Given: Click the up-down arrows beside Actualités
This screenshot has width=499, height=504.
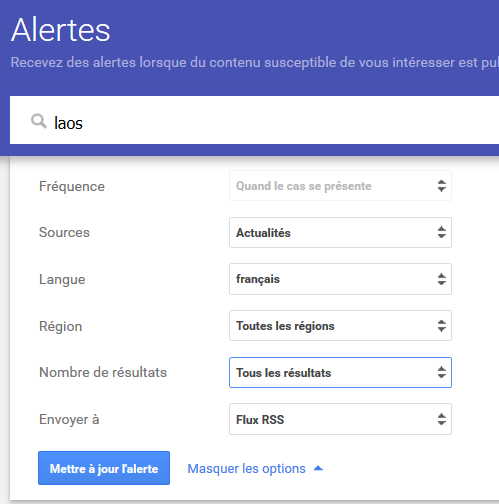Looking at the screenshot, I should pyautogui.click(x=442, y=232).
